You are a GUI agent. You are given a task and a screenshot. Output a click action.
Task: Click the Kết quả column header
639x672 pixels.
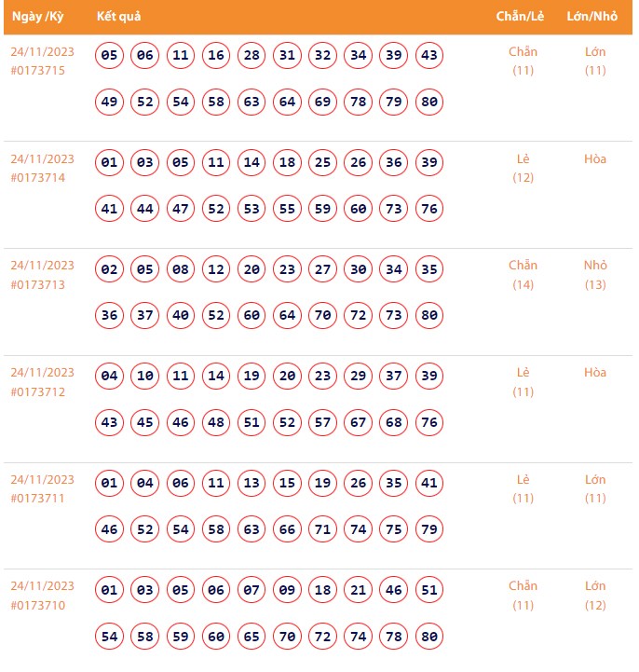click(119, 17)
